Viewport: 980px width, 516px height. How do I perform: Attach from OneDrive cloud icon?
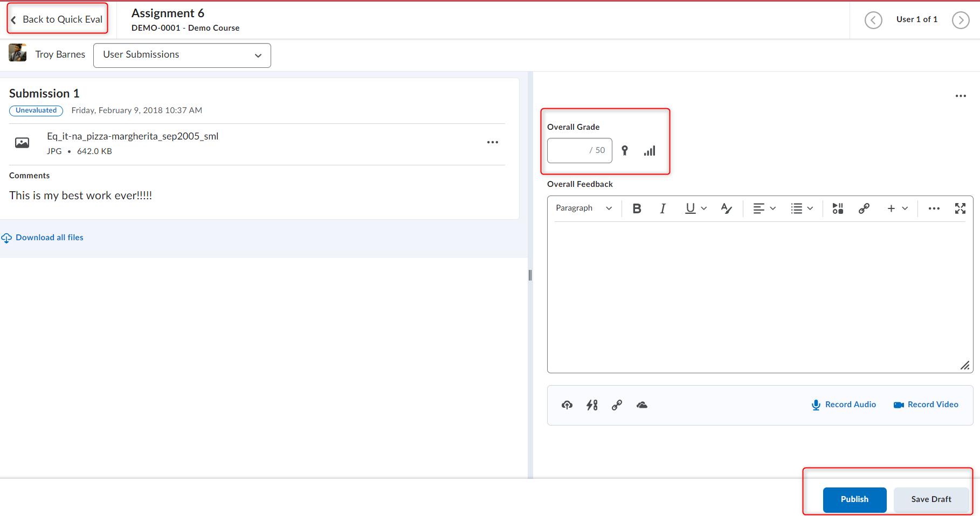coord(641,405)
